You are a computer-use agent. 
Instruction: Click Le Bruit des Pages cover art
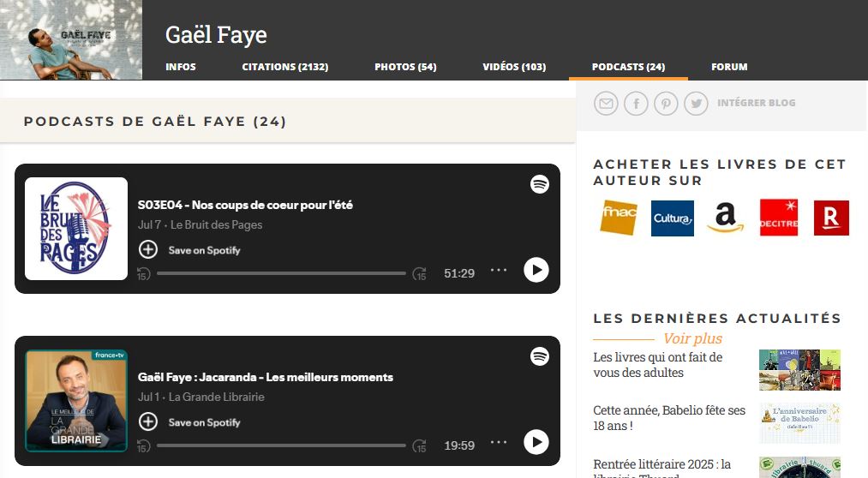point(76,229)
